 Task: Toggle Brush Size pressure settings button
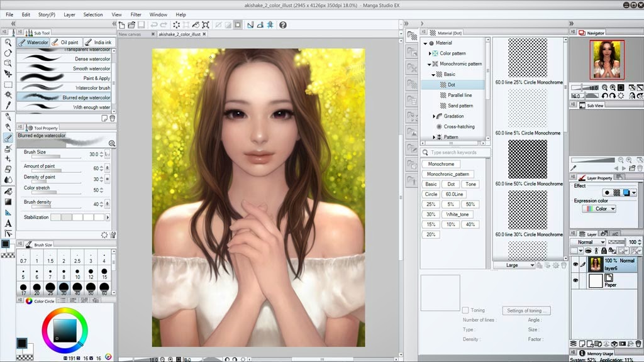coord(107,155)
